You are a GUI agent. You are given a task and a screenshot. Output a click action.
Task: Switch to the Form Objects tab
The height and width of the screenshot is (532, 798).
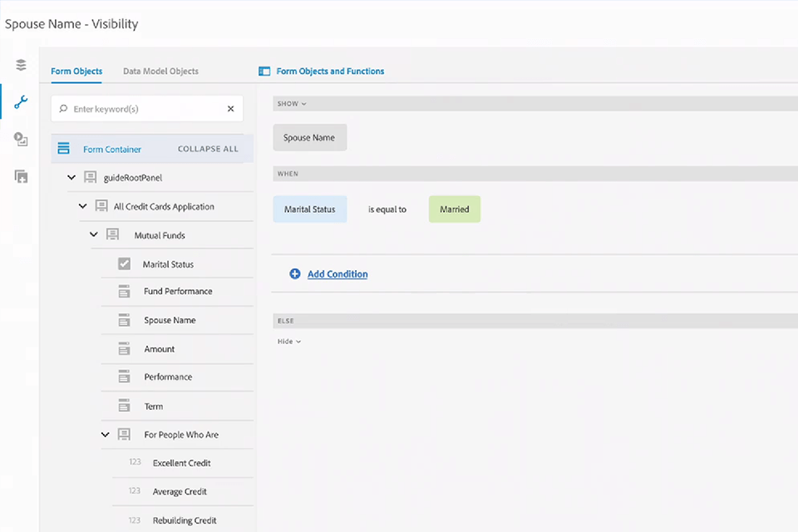pos(76,71)
